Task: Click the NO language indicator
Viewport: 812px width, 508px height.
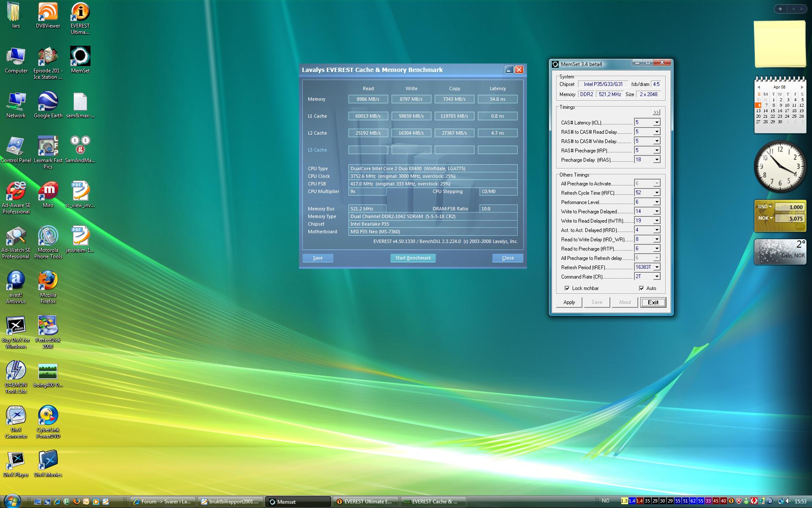Action: [x=606, y=501]
